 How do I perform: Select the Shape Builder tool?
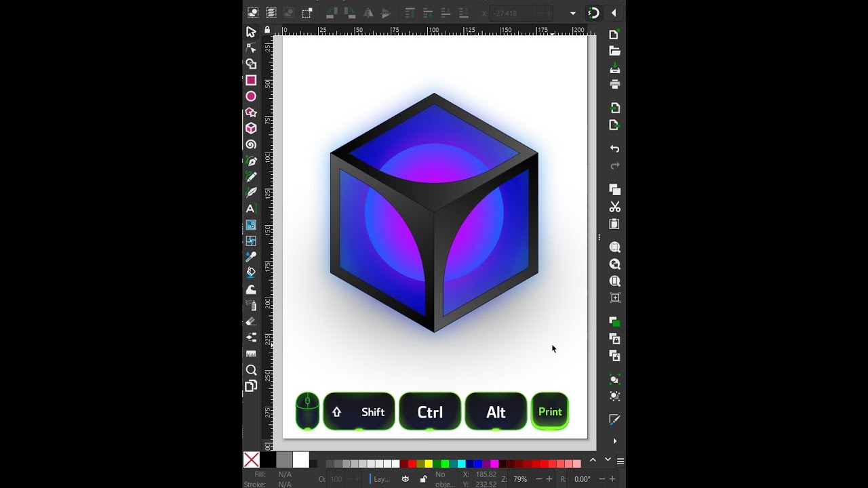click(251, 64)
